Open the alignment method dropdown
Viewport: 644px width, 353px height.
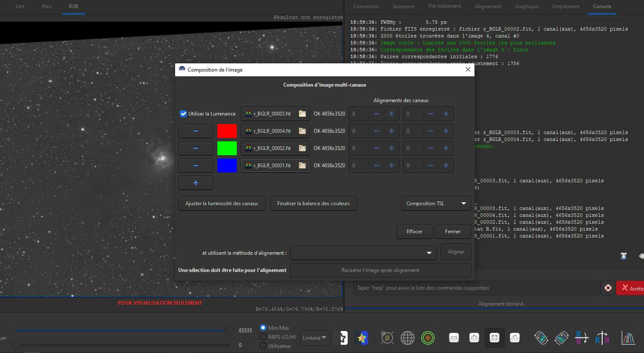363,253
